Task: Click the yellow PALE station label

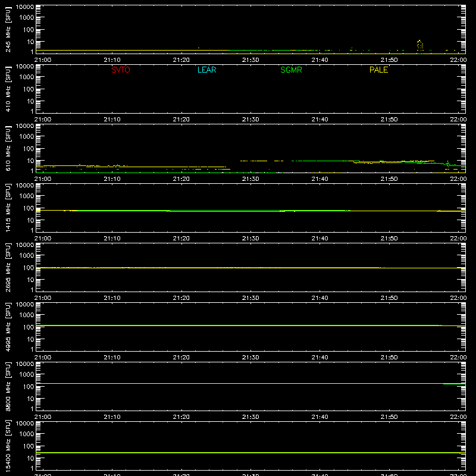Action: tap(378, 70)
